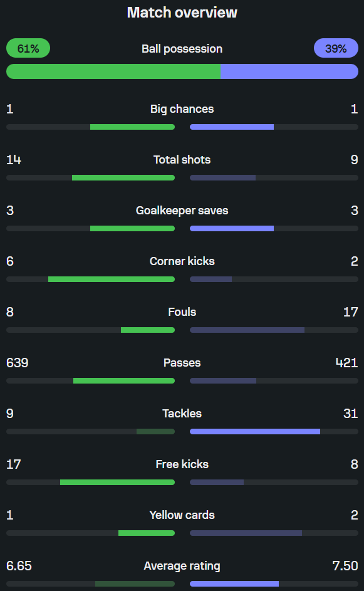364x591 pixels.
Task: Click the 639 passes value
Action: pos(18,363)
